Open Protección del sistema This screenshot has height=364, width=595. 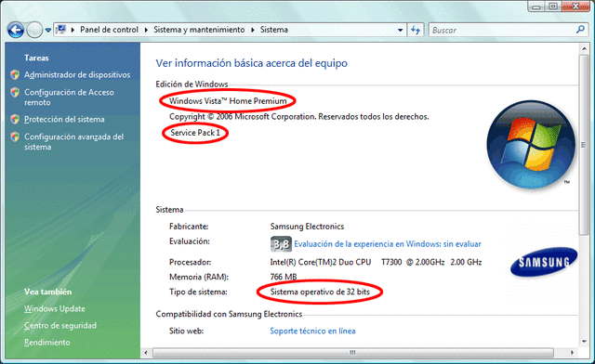coord(64,119)
